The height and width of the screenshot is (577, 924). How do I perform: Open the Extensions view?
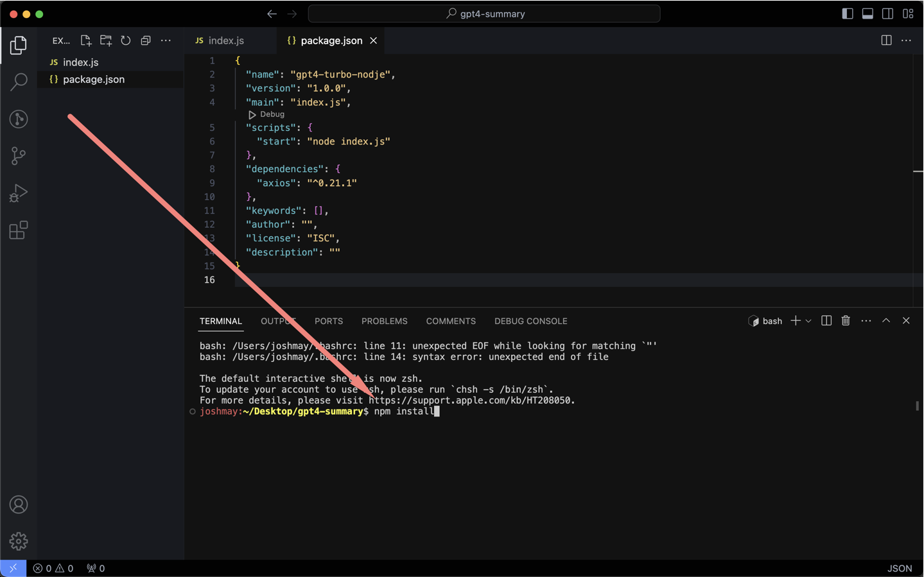coord(19,230)
